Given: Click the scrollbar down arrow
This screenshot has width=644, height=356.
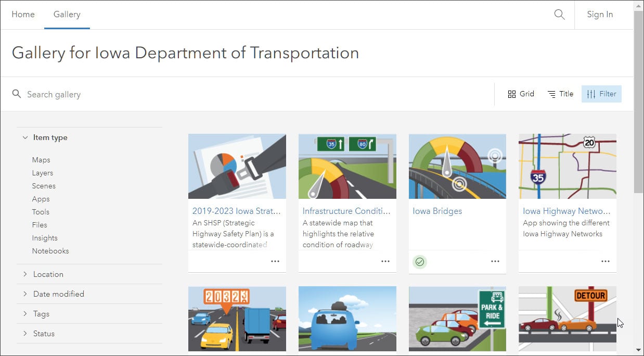Looking at the screenshot, I should tap(638, 350).
